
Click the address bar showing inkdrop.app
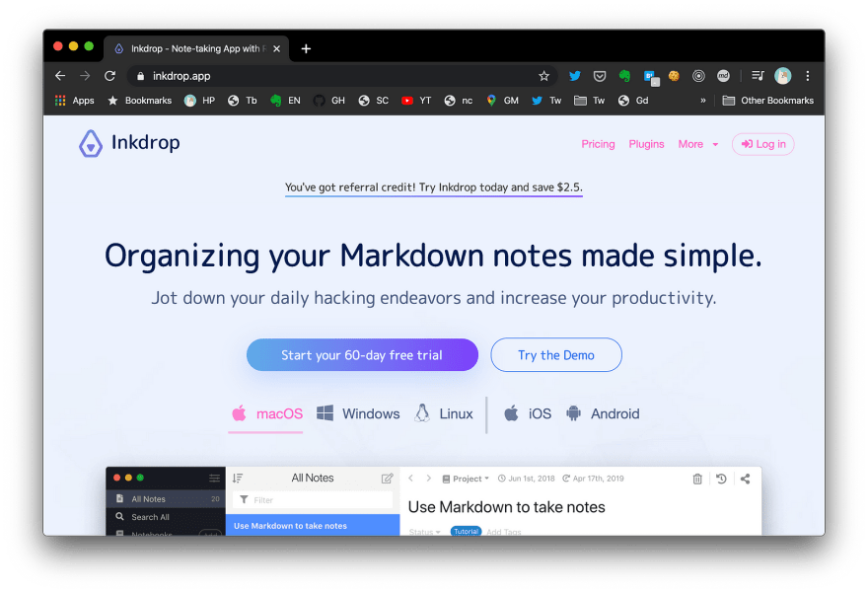click(343, 76)
